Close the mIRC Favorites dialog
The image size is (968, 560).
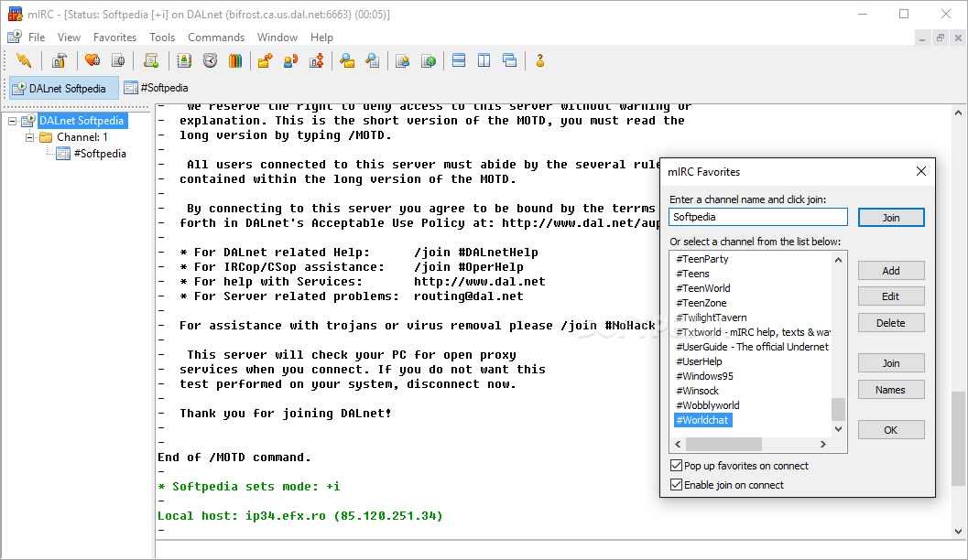click(x=921, y=171)
